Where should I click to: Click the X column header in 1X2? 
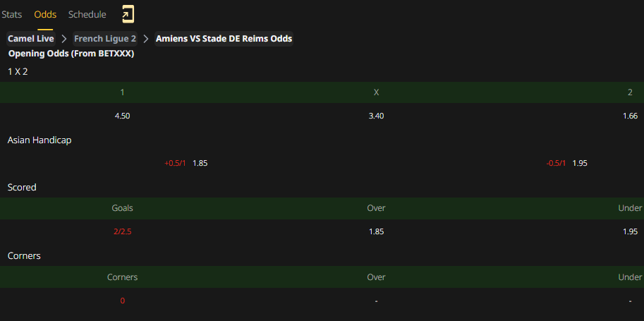coord(376,92)
